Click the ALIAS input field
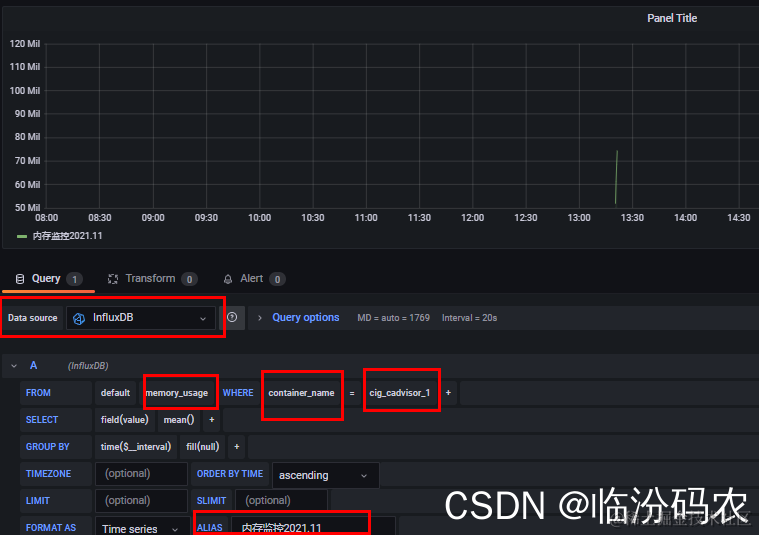This screenshot has width=759, height=535. coord(313,527)
